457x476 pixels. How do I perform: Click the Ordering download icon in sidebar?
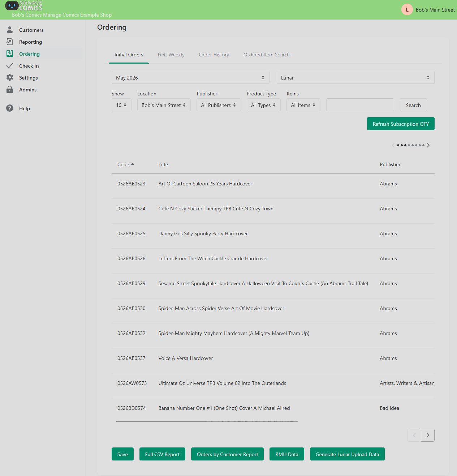click(x=10, y=53)
